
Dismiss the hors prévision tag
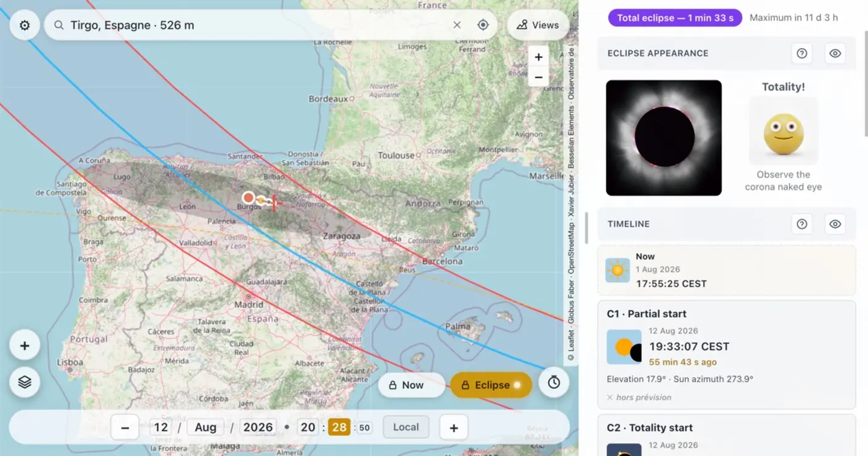[609, 398]
